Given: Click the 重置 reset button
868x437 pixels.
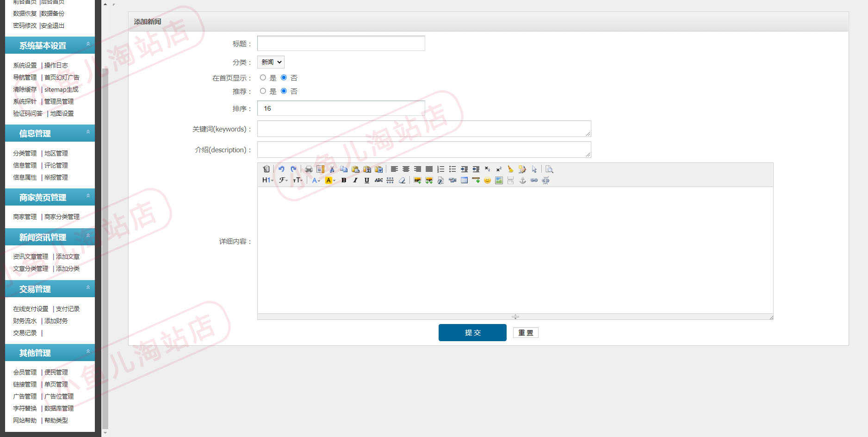Looking at the screenshot, I should (526, 332).
